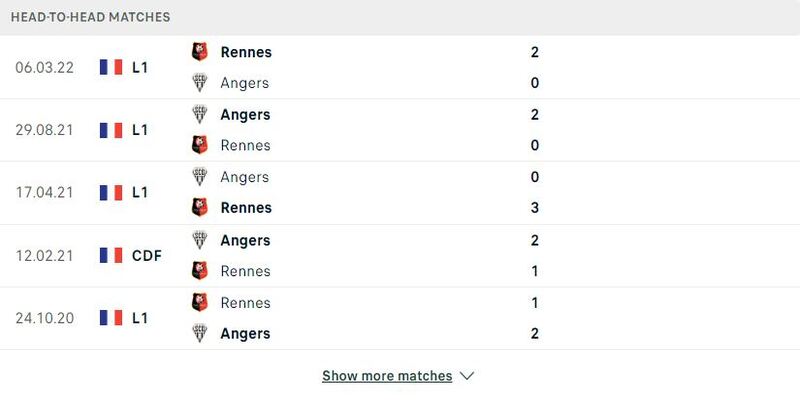The height and width of the screenshot is (400, 800).
Task: Select winning team Angers in the 29.08.21 match
Action: tap(245, 115)
